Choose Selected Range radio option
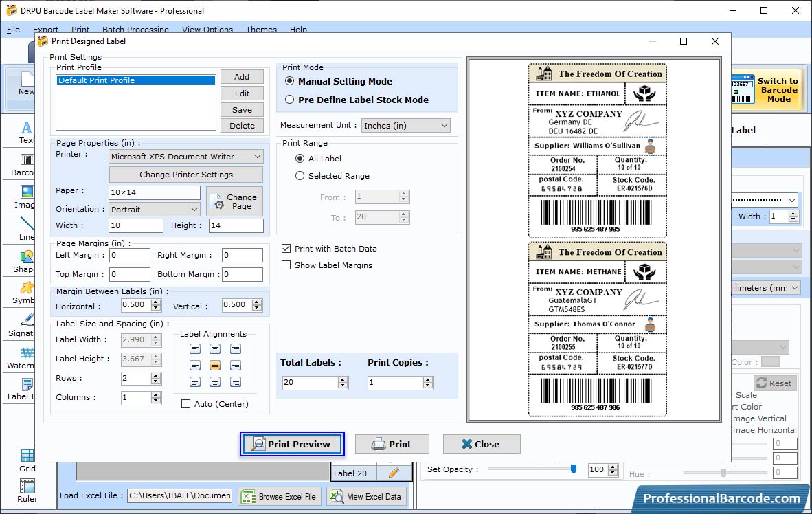 pyautogui.click(x=300, y=176)
